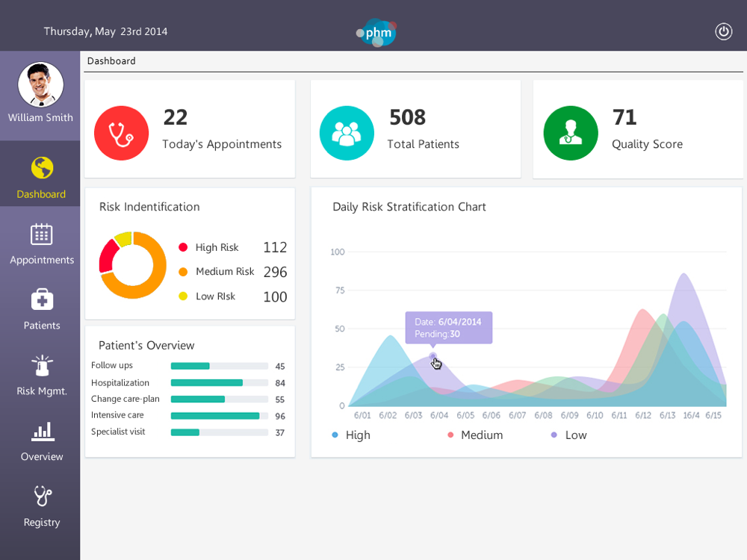Click the Intensive care progress bar
Screen dimensions: 747x560
pos(219,416)
